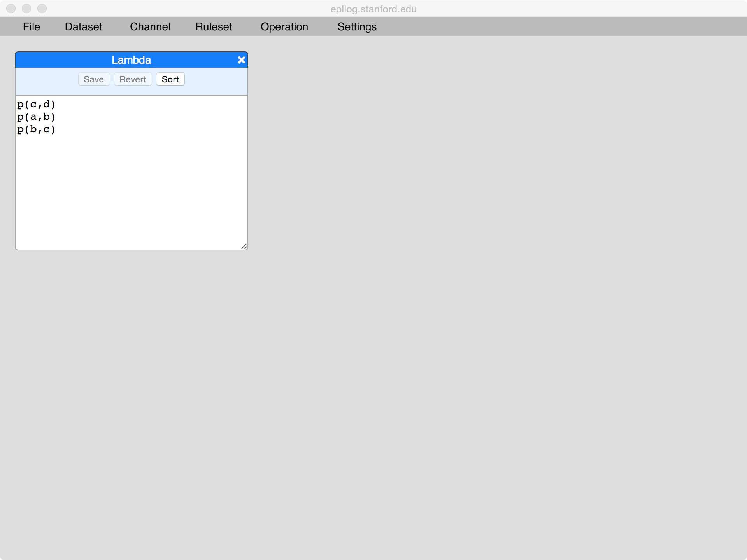Click the yellow window minimize light
747x560 pixels.
(x=26, y=9)
